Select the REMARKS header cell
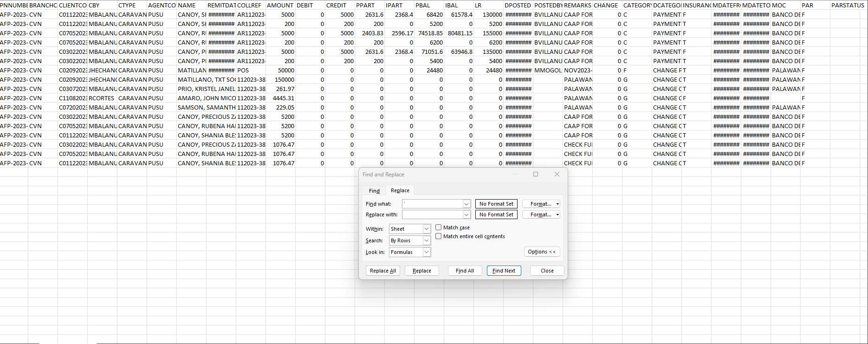Screen dimensions: 868x344 click(577, 5)
